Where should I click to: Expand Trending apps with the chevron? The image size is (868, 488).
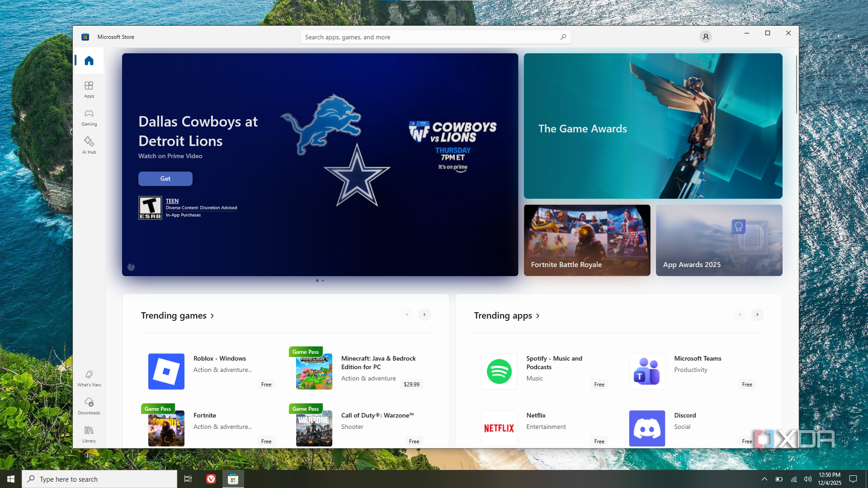(x=538, y=316)
